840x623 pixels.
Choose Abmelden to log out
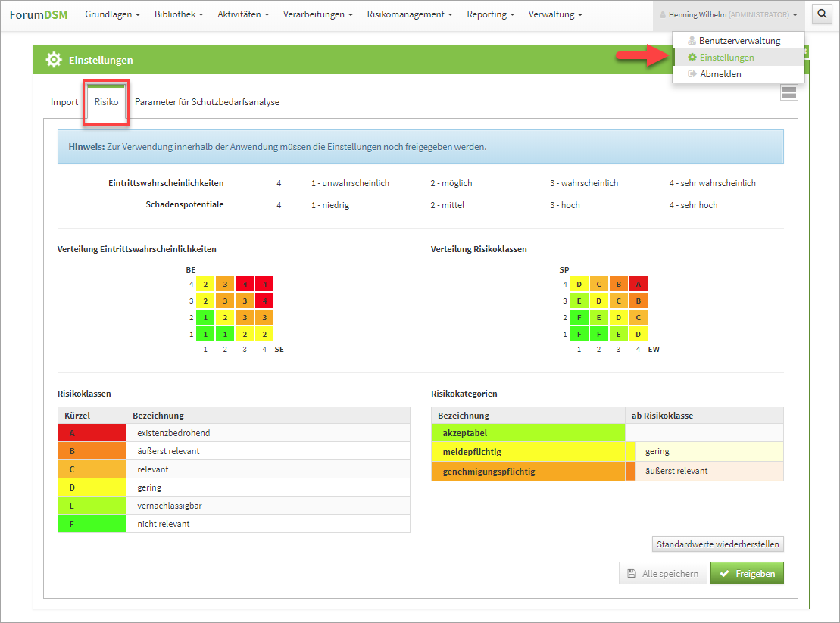coord(720,74)
